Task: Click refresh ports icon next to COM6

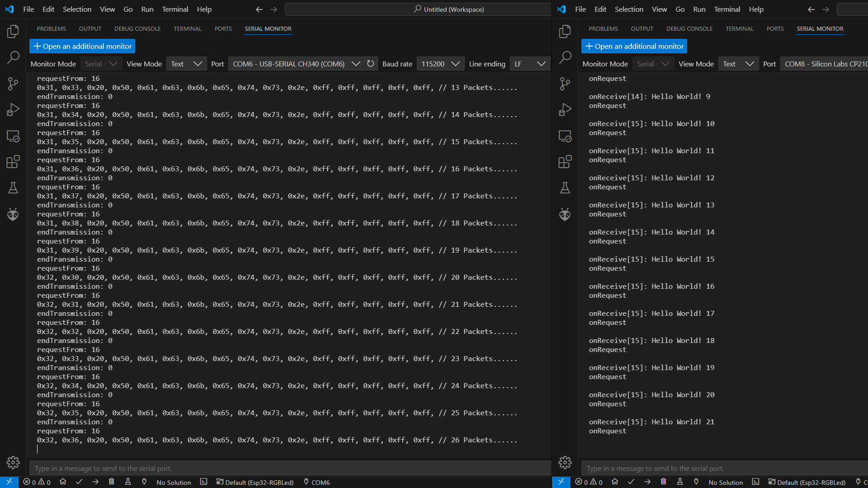Action: tap(371, 64)
